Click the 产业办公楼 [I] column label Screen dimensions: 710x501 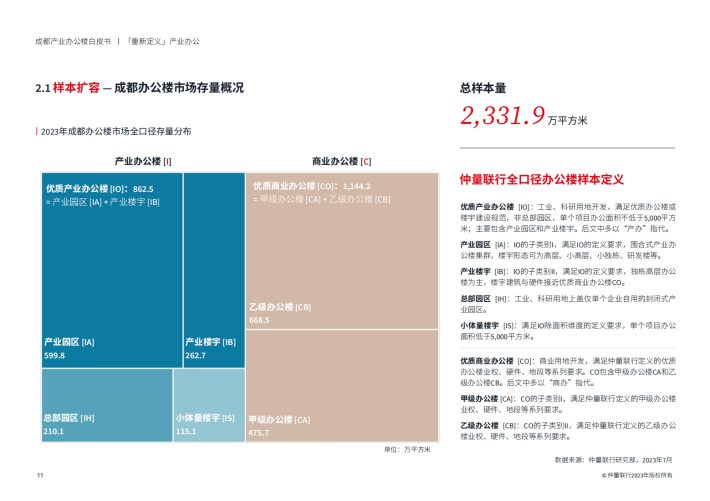coord(143,161)
